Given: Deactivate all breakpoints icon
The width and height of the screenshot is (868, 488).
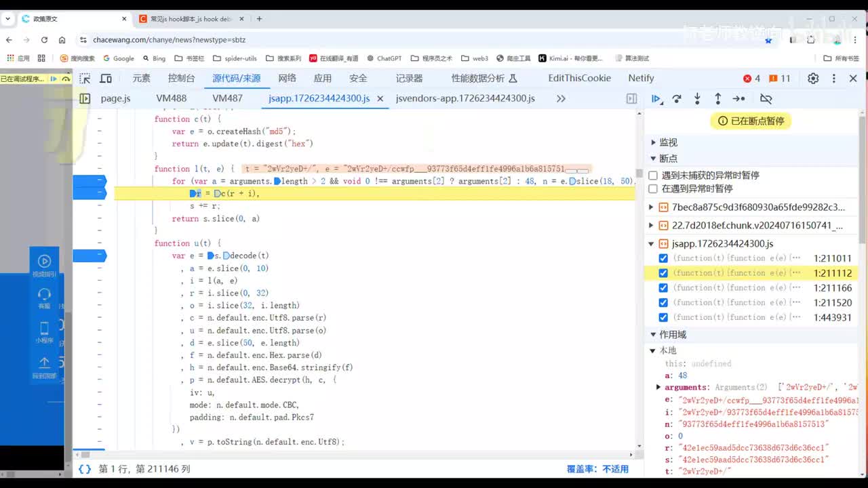Looking at the screenshot, I should point(766,98).
